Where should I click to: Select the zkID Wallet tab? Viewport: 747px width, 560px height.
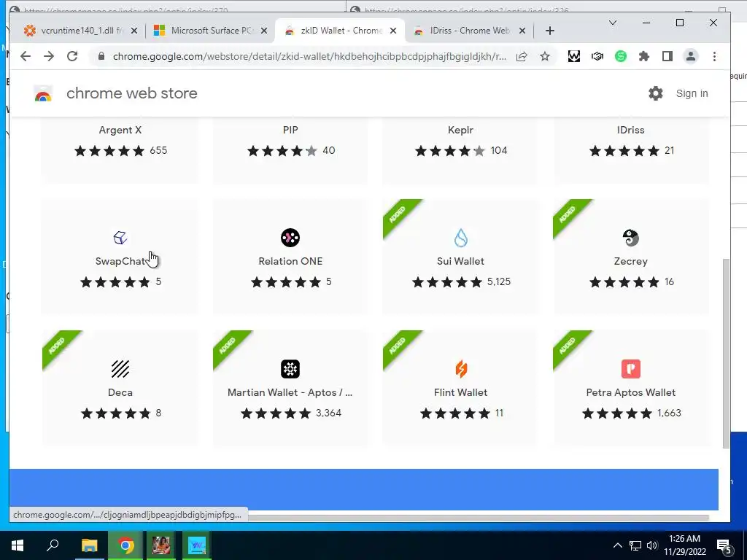[x=340, y=31]
